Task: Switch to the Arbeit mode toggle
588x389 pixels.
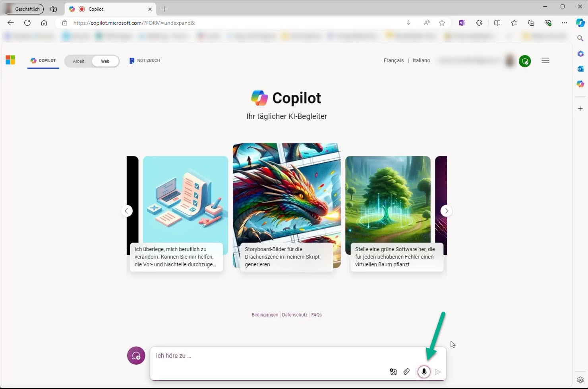Action: pos(78,61)
